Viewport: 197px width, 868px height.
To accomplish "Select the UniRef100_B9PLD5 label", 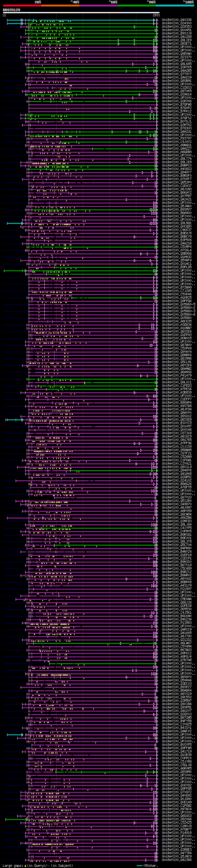I will [x=177, y=267].
